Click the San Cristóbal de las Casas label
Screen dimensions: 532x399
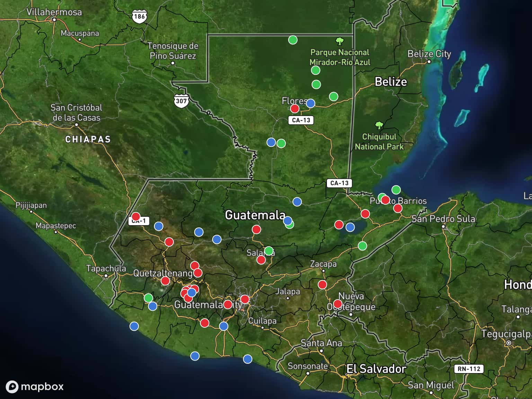tap(76, 113)
